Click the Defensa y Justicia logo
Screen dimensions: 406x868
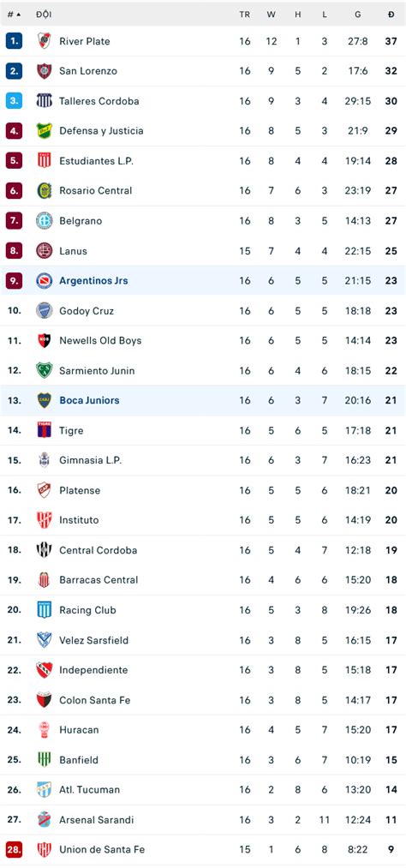click(45, 130)
